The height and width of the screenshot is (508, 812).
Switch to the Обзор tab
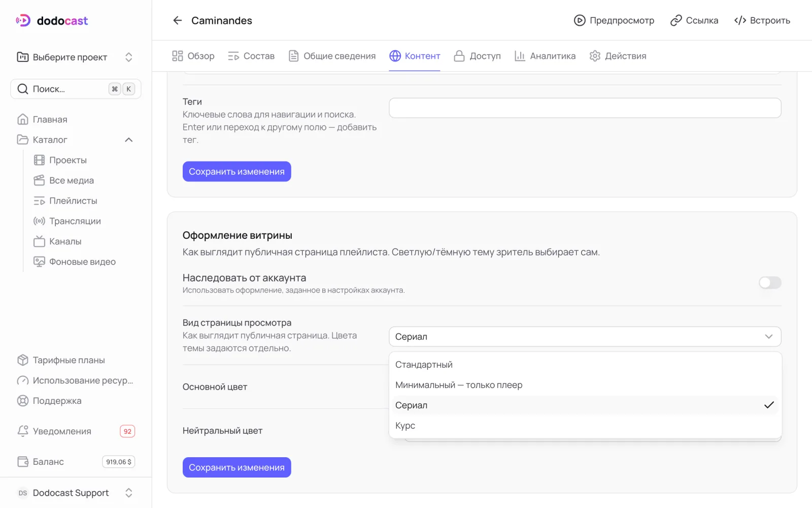pyautogui.click(x=193, y=56)
